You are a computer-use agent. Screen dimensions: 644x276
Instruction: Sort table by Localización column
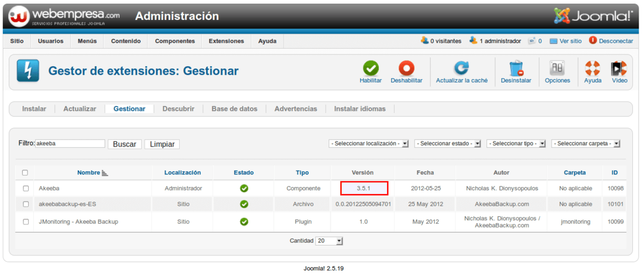[x=182, y=173]
